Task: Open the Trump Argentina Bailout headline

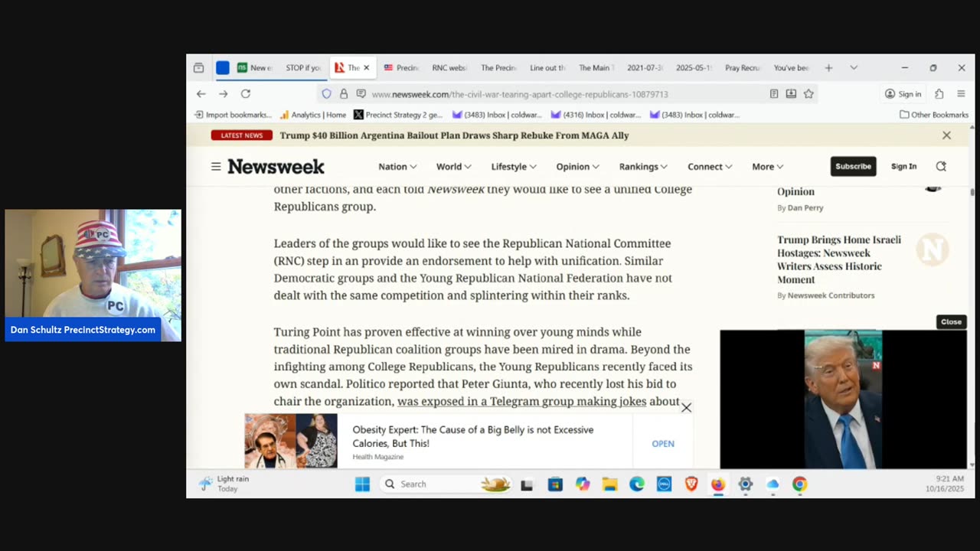Action: 454,135
